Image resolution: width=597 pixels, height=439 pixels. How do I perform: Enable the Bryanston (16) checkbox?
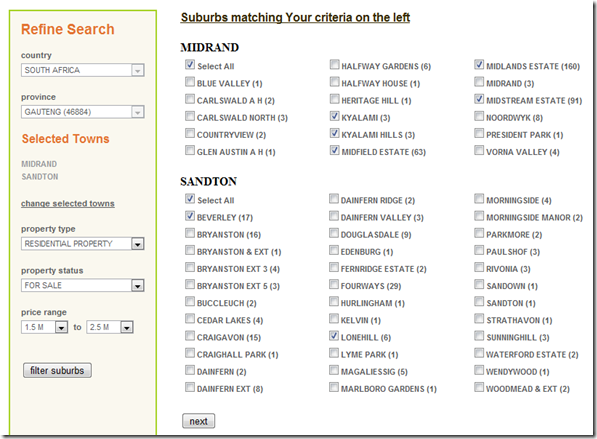[190, 233]
